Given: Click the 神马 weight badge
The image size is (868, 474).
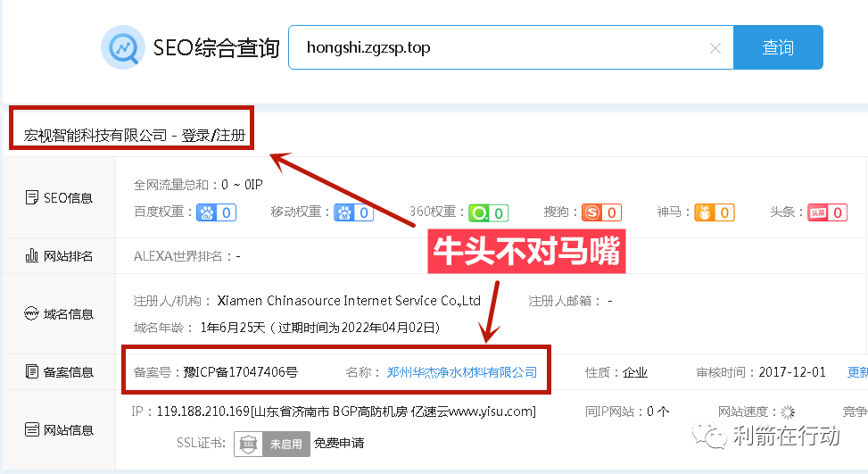Looking at the screenshot, I should click(x=715, y=212).
